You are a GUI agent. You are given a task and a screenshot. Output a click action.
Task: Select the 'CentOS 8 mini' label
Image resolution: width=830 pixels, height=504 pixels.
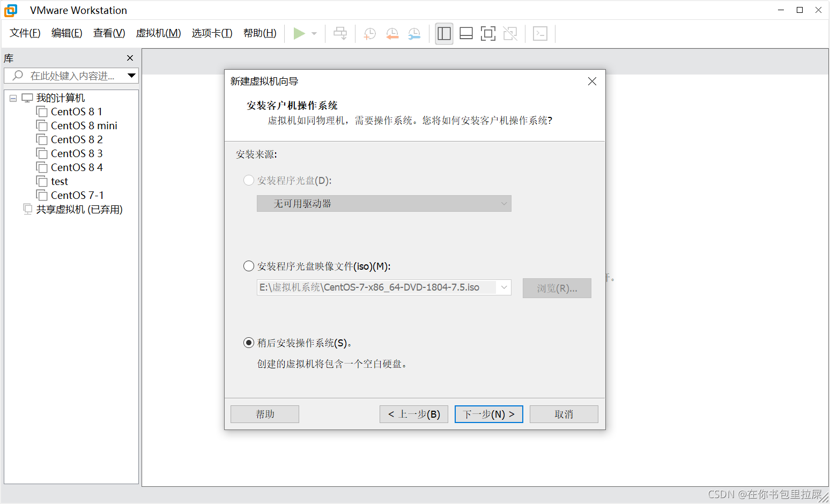(x=84, y=125)
